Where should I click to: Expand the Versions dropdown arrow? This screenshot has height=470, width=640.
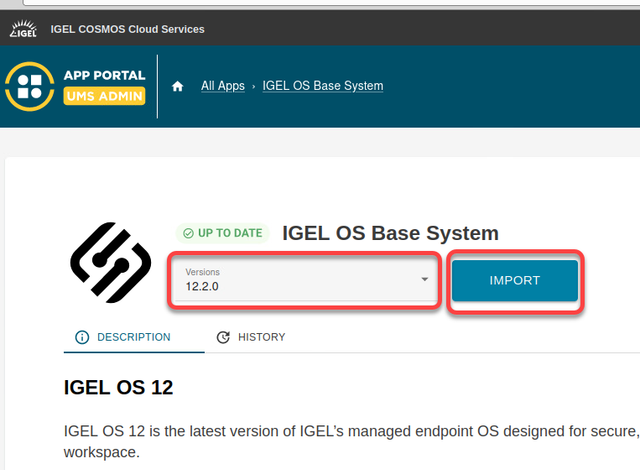[x=424, y=280]
